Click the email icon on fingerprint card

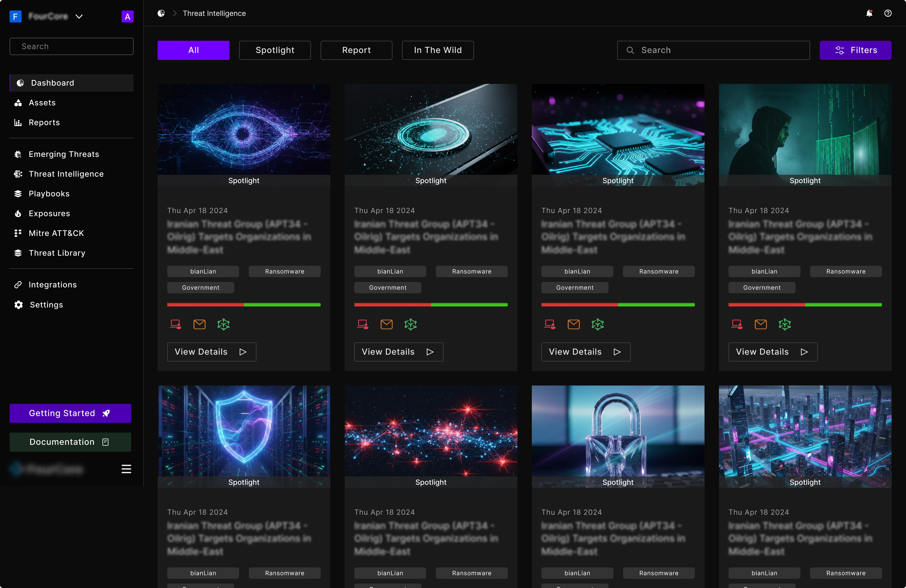tap(387, 324)
